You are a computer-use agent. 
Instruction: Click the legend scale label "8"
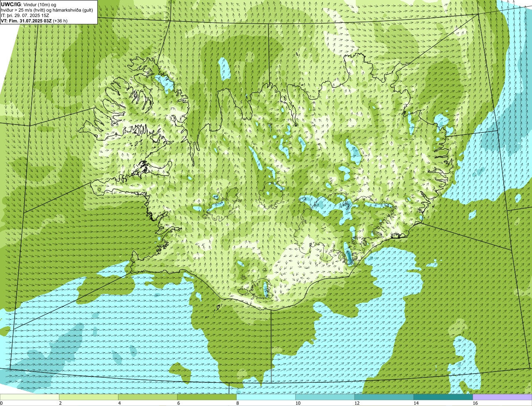[x=238, y=403]
